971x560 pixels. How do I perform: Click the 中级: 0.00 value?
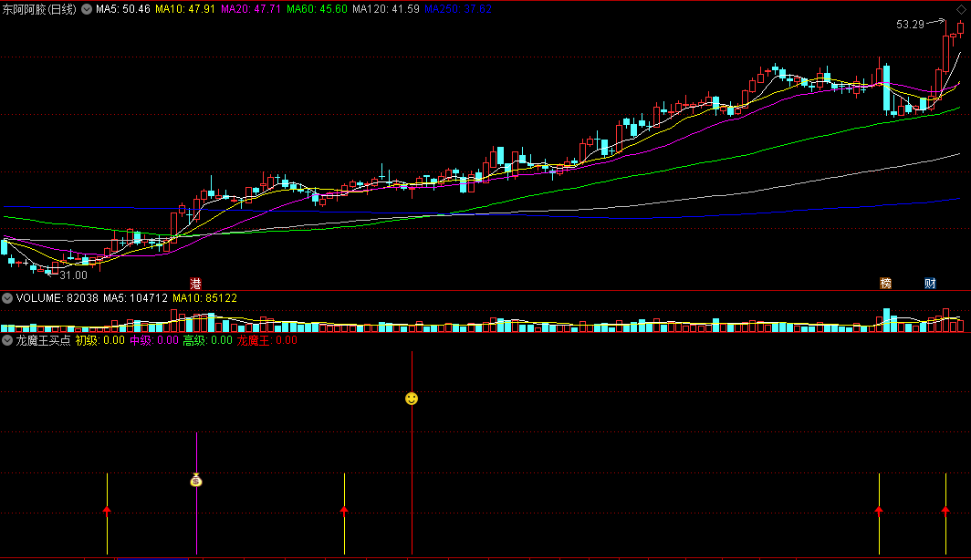153,340
